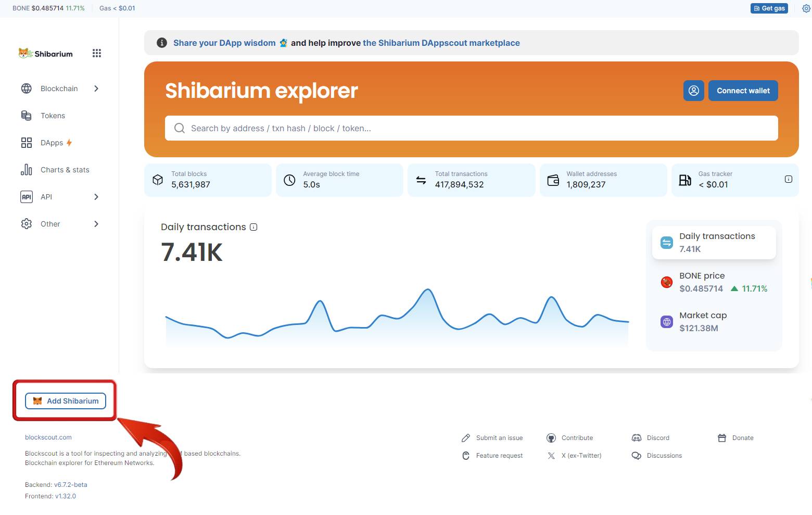Click the Total transactions 417,894,532 stat
The width and height of the screenshot is (812, 515).
pyautogui.click(x=472, y=180)
